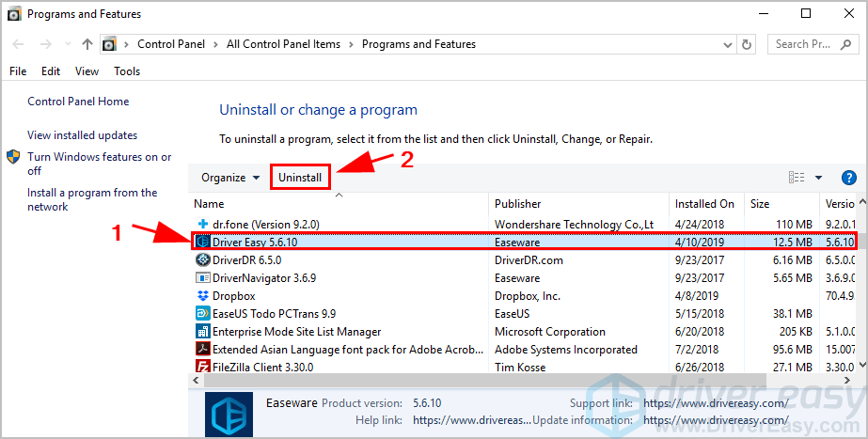
Task: Select the Adobe Systems Incorporated cell
Action: tap(566, 349)
